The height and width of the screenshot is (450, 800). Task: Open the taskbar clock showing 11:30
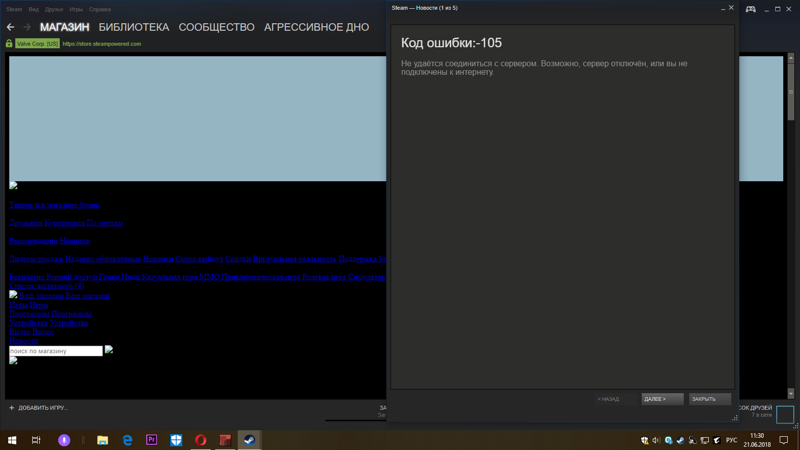click(x=757, y=440)
